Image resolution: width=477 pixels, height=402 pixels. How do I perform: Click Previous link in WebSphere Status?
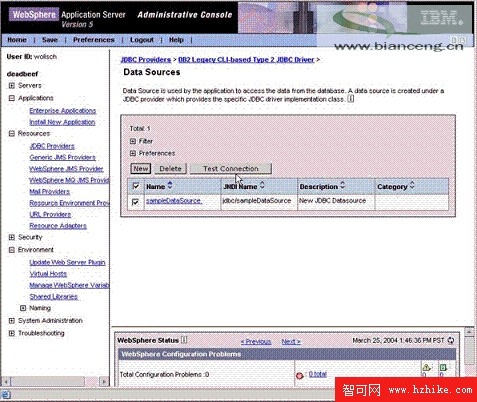point(256,342)
